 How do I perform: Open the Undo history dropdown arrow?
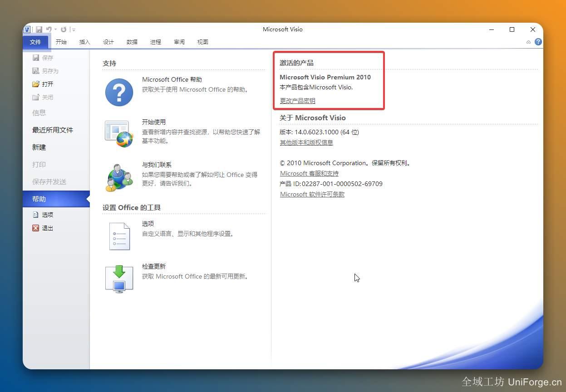[55, 29]
